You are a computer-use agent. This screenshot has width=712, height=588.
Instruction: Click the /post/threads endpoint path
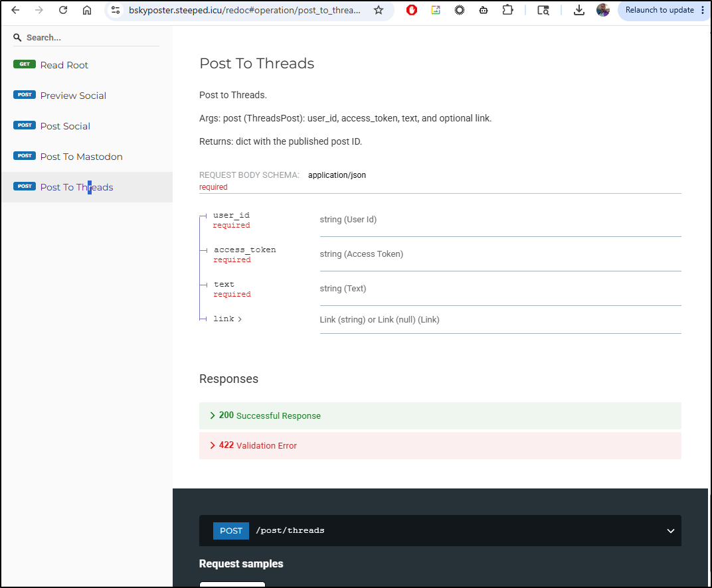290,530
